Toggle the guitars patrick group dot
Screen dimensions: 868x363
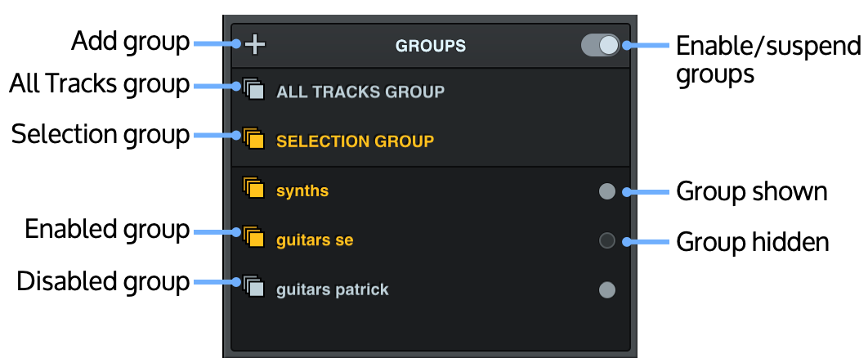click(x=607, y=289)
